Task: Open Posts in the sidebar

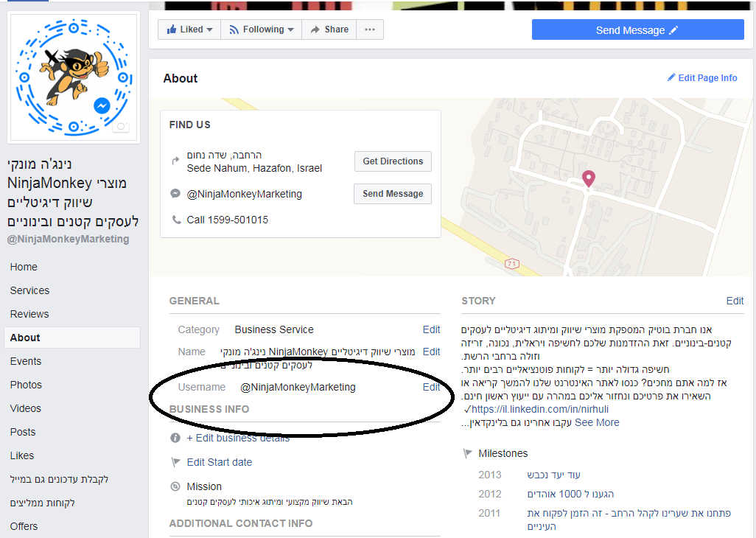Action: point(23,432)
